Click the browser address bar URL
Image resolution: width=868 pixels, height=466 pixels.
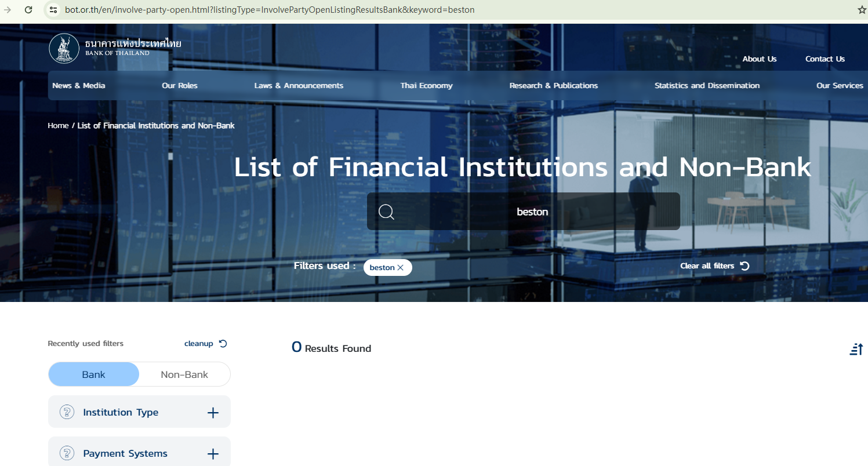270,10
